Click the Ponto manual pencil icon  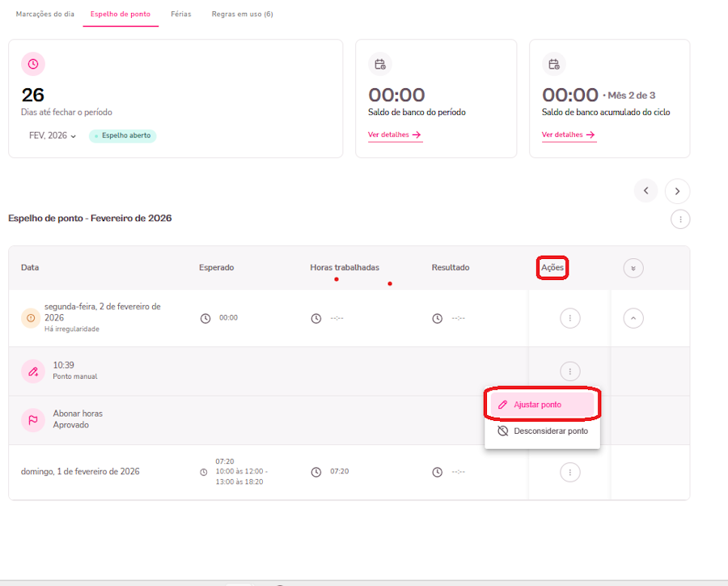pyautogui.click(x=33, y=372)
